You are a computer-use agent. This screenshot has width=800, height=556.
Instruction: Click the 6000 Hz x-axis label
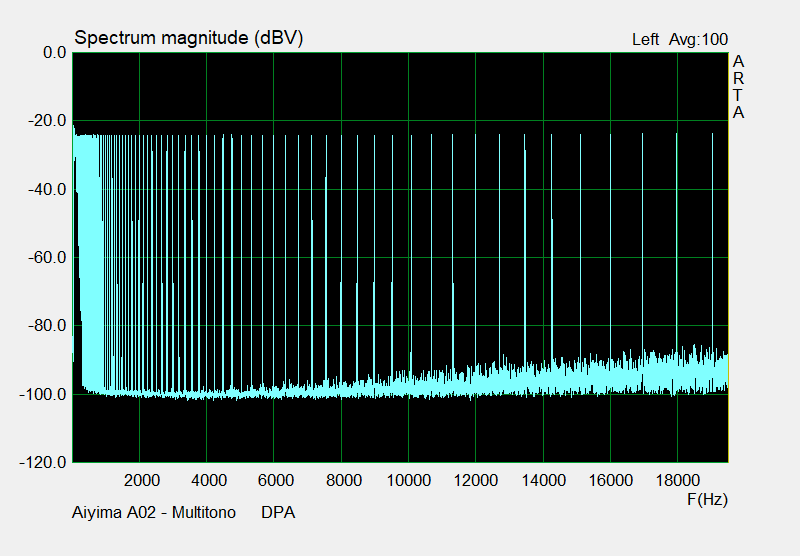pos(275,479)
